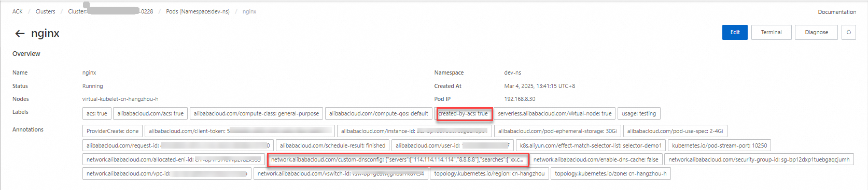
Task: Select the request-id annotation
Action: point(178,145)
